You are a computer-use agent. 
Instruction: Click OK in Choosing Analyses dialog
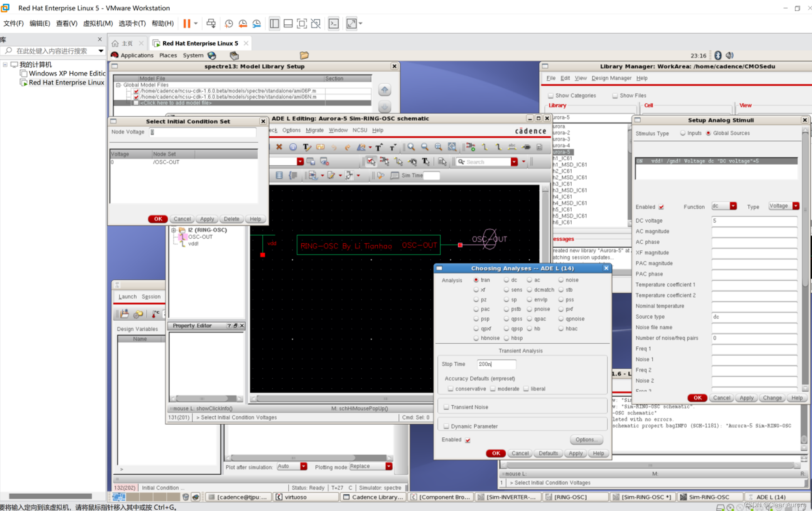pyautogui.click(x=496, y=454)
